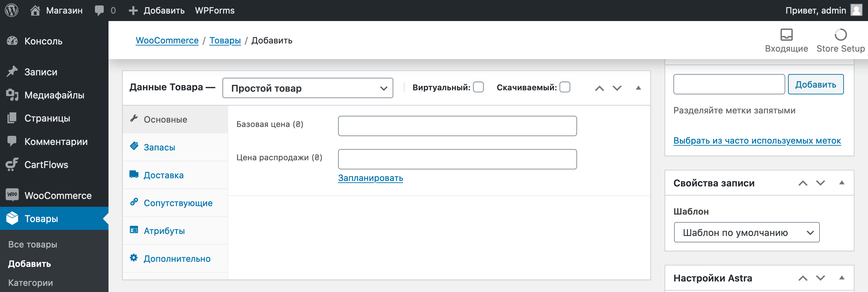Click the Сопутствующие link icon

click(134, 202)
